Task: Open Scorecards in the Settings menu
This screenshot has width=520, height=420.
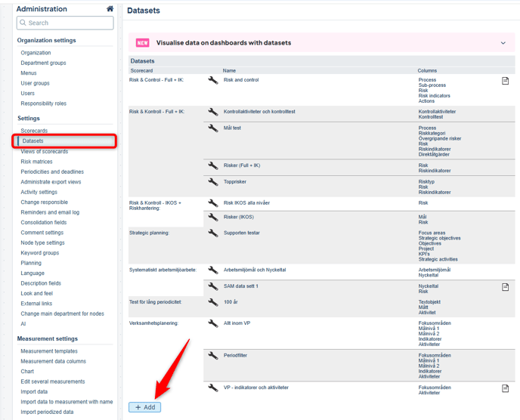Action: (34, 131)
